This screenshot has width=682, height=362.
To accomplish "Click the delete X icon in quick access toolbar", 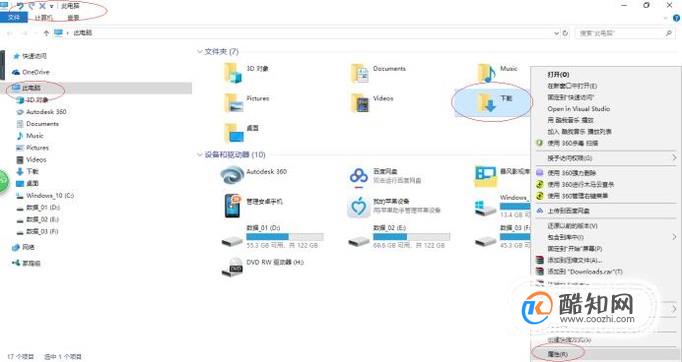I will click(x=42, y=6).
